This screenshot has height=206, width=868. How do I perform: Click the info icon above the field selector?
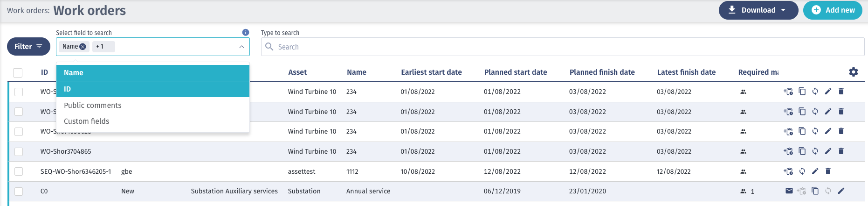(246, 32)
